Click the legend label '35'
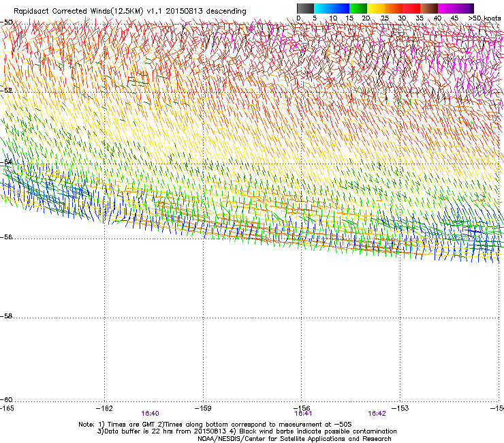This screenshot has height=443, width=504. point(420,18)
